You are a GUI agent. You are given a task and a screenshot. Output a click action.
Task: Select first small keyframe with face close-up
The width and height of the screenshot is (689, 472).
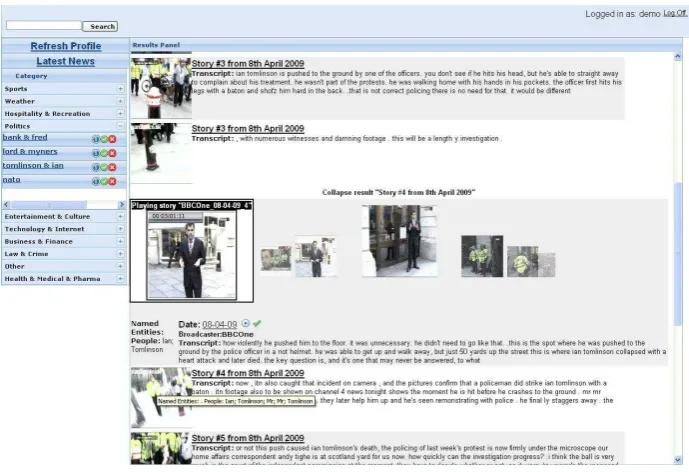[276, 258]
